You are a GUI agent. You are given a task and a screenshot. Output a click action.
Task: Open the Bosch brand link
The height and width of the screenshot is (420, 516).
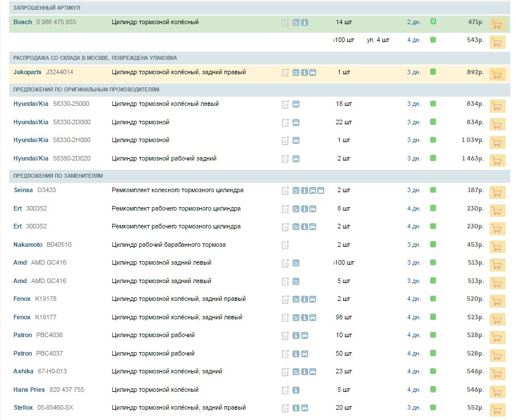point(22,22)
